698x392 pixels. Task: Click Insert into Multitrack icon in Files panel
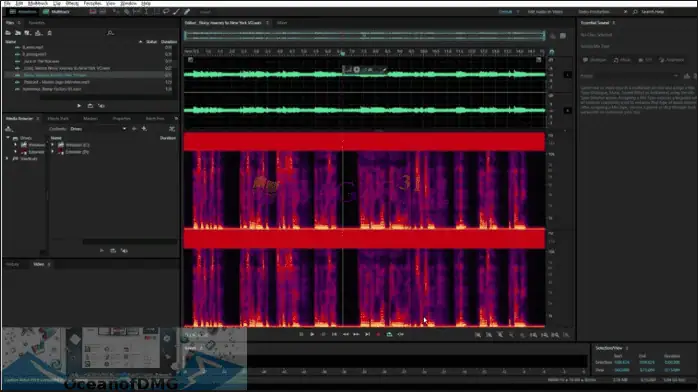pyautogui.click(x=38, y=33)
